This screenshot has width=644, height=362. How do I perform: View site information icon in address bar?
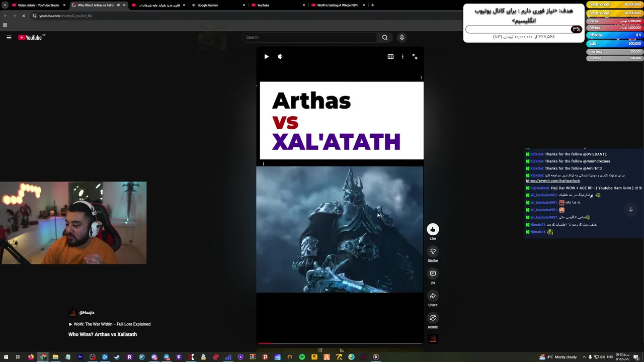(34, 16)
